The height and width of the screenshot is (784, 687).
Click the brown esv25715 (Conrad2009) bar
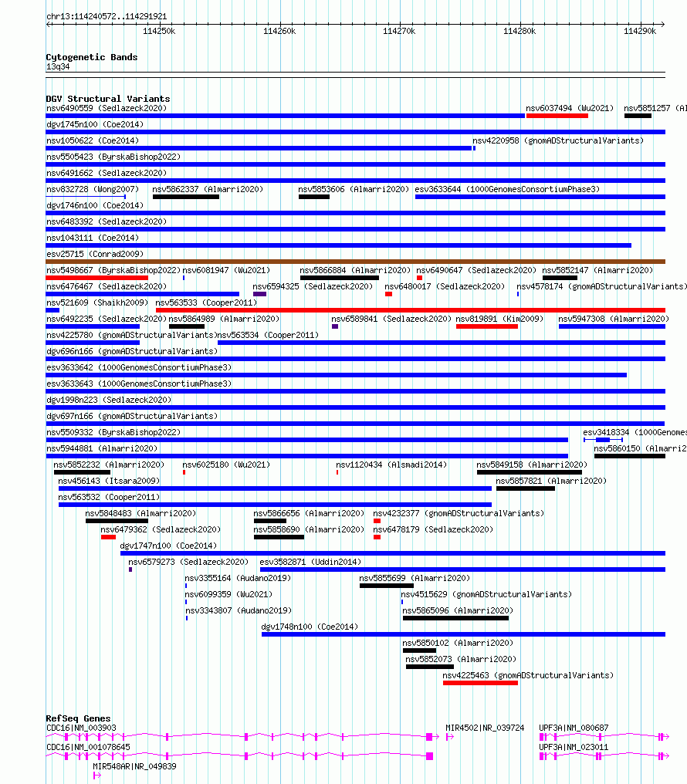click(x=356, y=262)
